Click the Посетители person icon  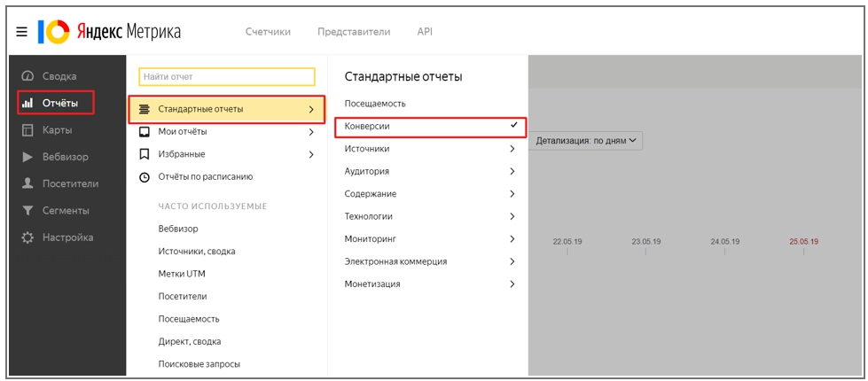click(27, 183)
